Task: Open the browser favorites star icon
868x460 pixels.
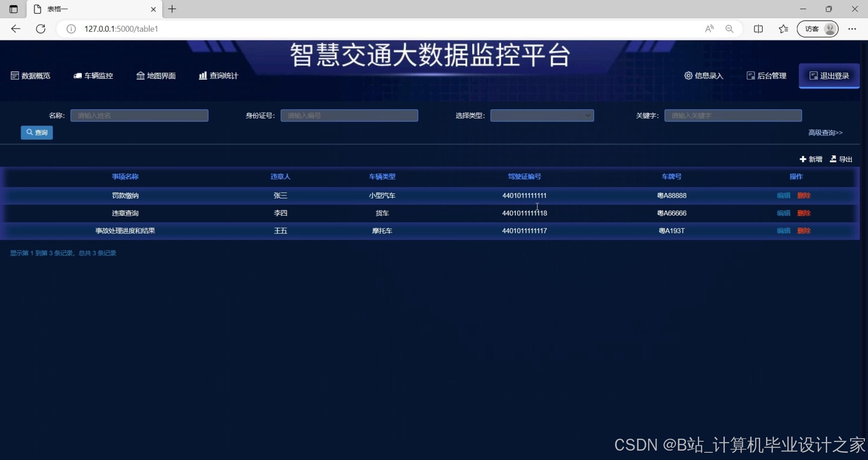Action: (x=783, y=29)
